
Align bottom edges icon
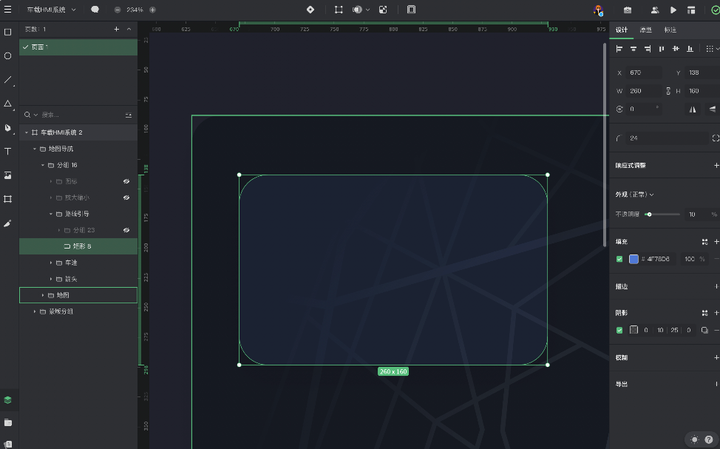click(690, 49)
